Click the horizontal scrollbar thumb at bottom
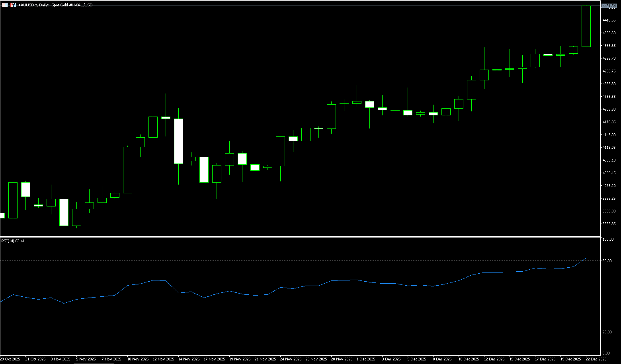This screenshot has width=621, height=364. coord(94,363)
